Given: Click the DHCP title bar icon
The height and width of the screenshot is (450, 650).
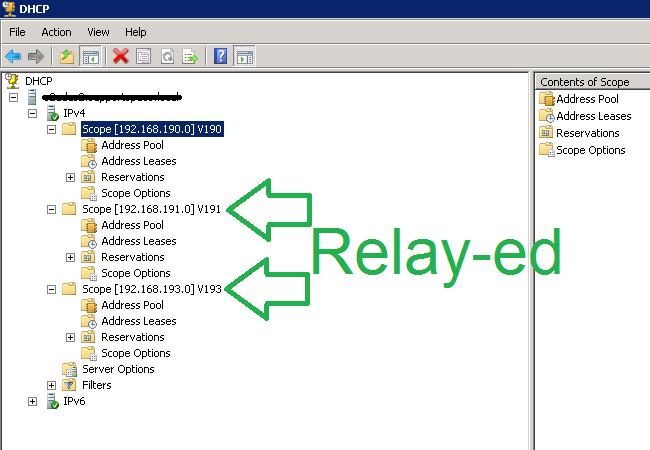Looking at the screenshot, I should click(x=9, y=9).
